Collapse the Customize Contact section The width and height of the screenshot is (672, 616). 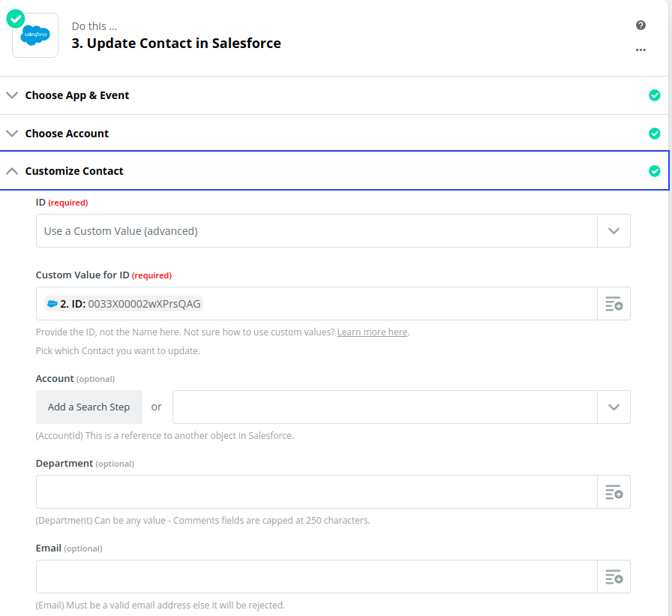[12, 171]
